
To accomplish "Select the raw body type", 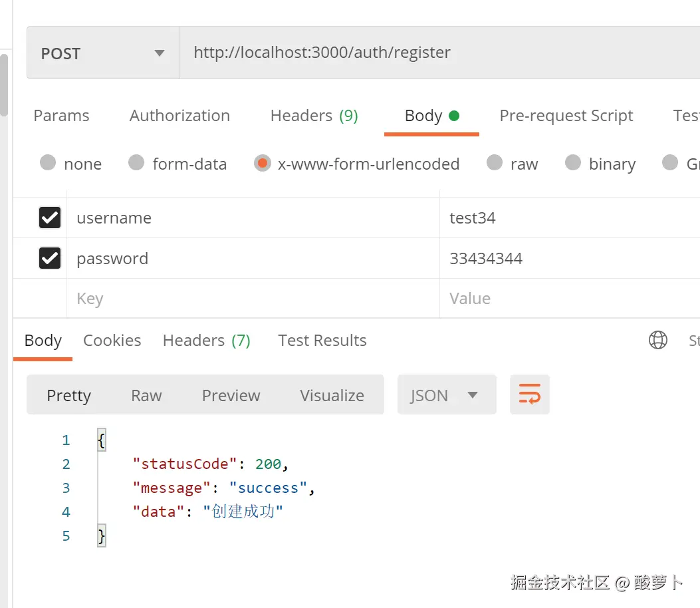I will tap(494, 163).
